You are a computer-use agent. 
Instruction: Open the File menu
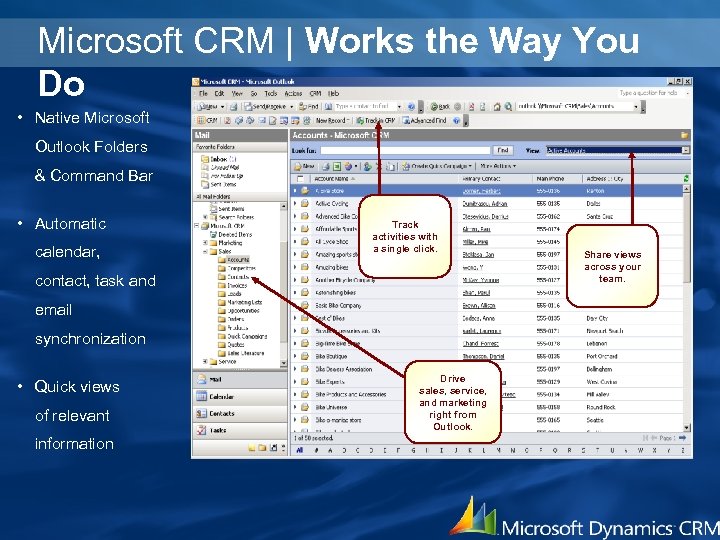tap(203, 93)
